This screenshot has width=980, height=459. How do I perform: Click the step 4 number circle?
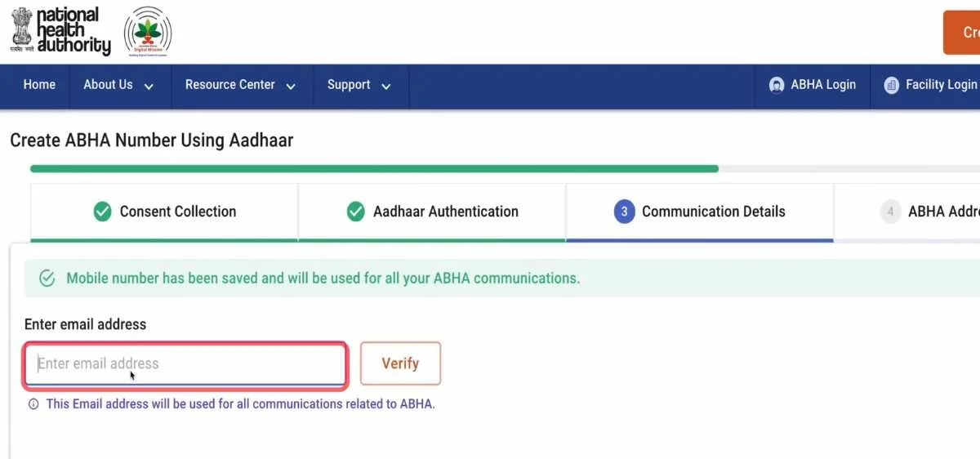click(x=890, y=212)
